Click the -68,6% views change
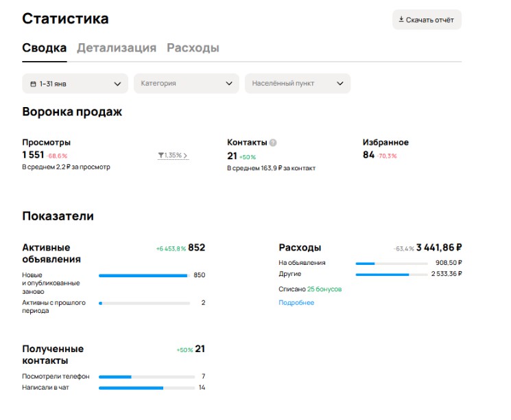The height and width of the screenshot is (420, 511). [57, 156]
